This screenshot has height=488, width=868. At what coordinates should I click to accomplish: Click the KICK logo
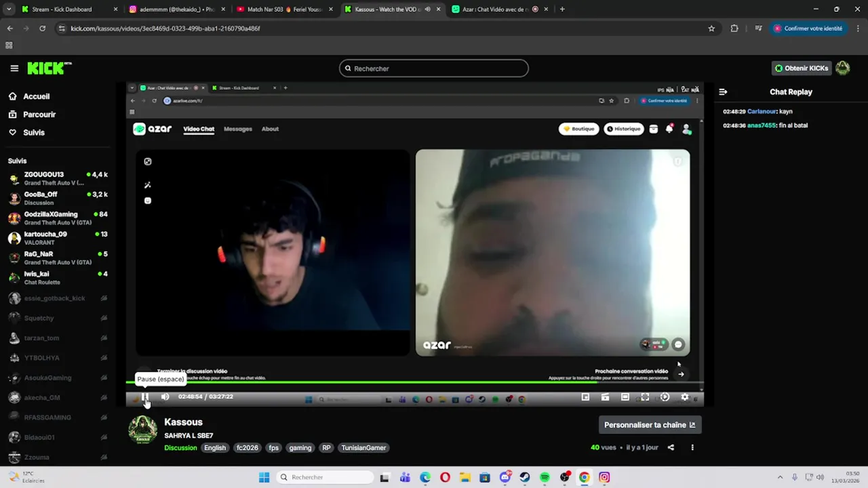pos(49,68)
